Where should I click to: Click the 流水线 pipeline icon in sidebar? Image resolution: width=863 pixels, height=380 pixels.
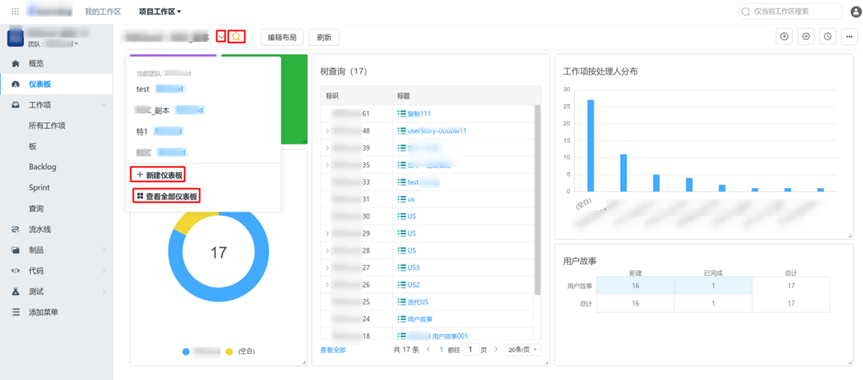point(15,229)
